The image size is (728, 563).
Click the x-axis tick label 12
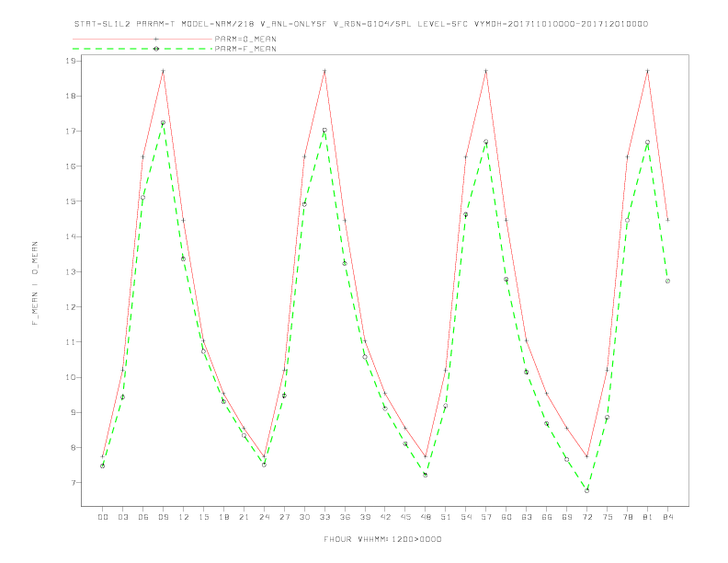click(x=184, y=517)
